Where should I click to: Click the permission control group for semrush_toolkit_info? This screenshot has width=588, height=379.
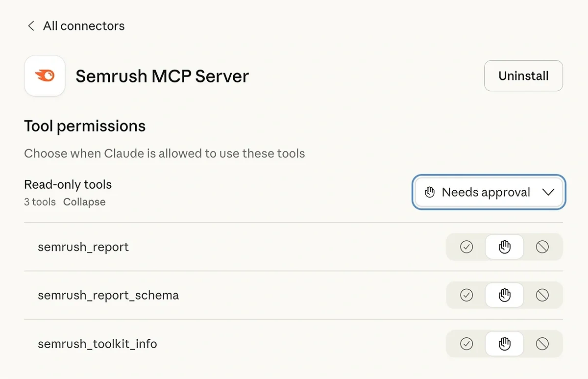coord(504,344)
